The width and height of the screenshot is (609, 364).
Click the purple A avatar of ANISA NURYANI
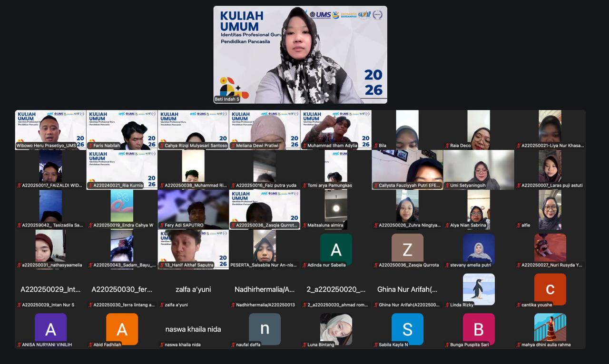[50, 329]
